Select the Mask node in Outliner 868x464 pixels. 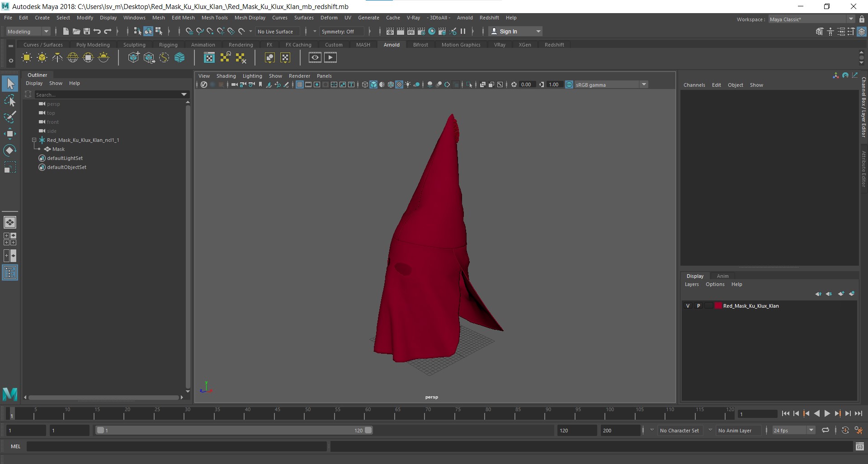click(x=58, y=149)
